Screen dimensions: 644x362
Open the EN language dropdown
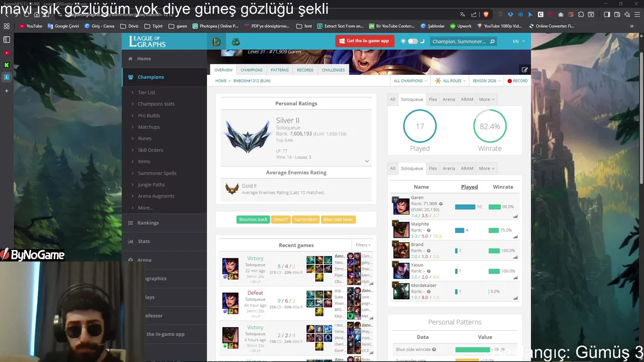click(518, 41)
